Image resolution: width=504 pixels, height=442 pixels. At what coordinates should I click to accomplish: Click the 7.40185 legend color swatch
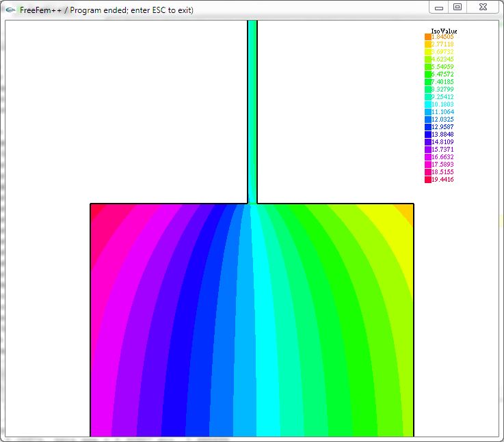point(428,82)
